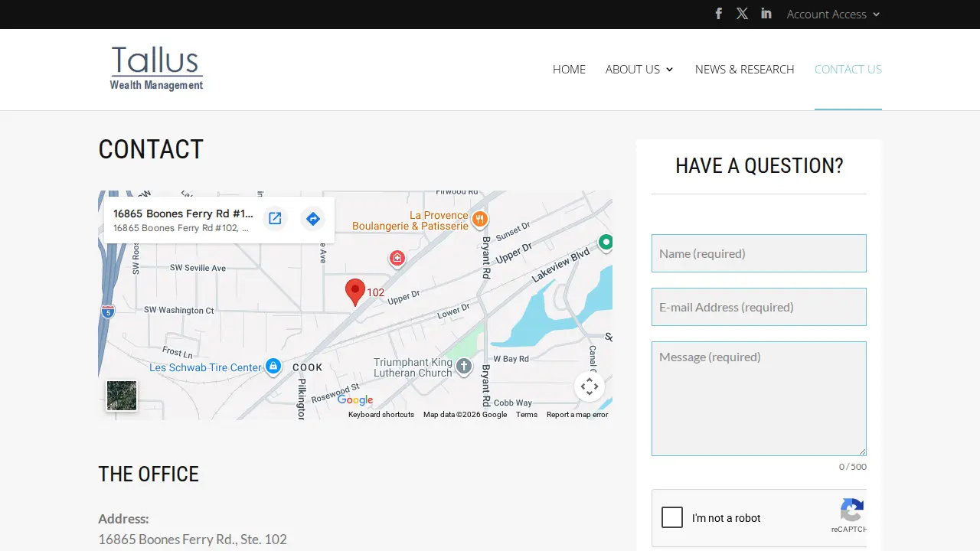Expand the About Us menu
The width and height of the screenshot is (980, 551).
coord(639,69)
